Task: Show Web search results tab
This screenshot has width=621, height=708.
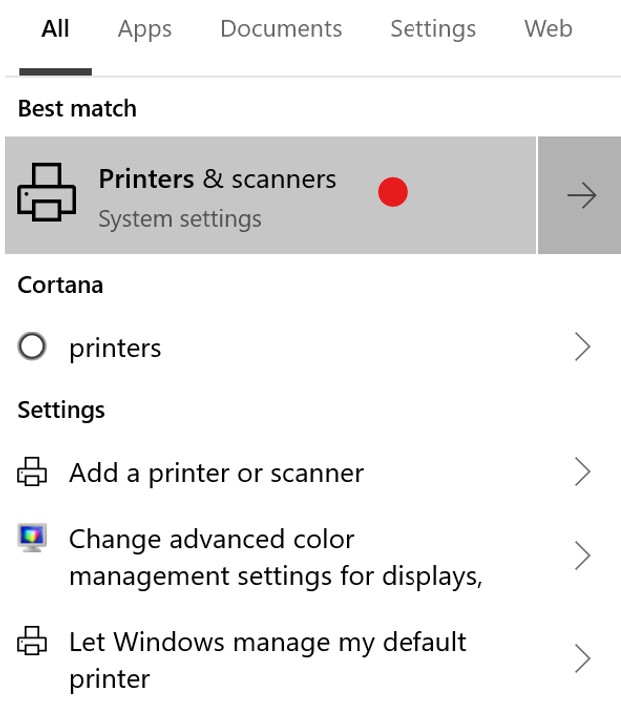Action: tap(548, 29)
